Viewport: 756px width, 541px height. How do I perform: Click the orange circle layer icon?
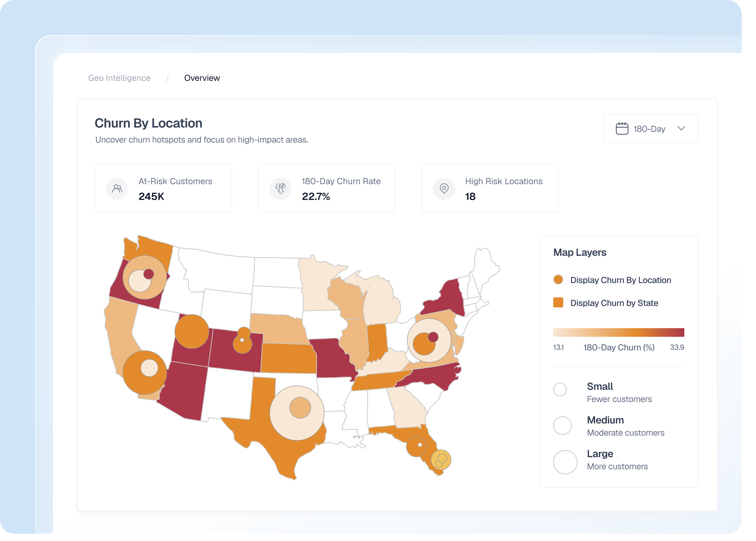click(558, 279)
